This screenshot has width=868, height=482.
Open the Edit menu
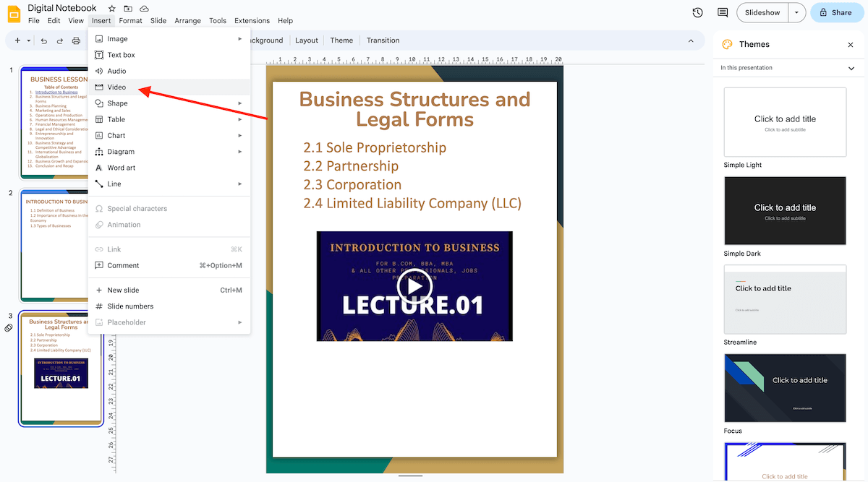(x=54, y=21)
